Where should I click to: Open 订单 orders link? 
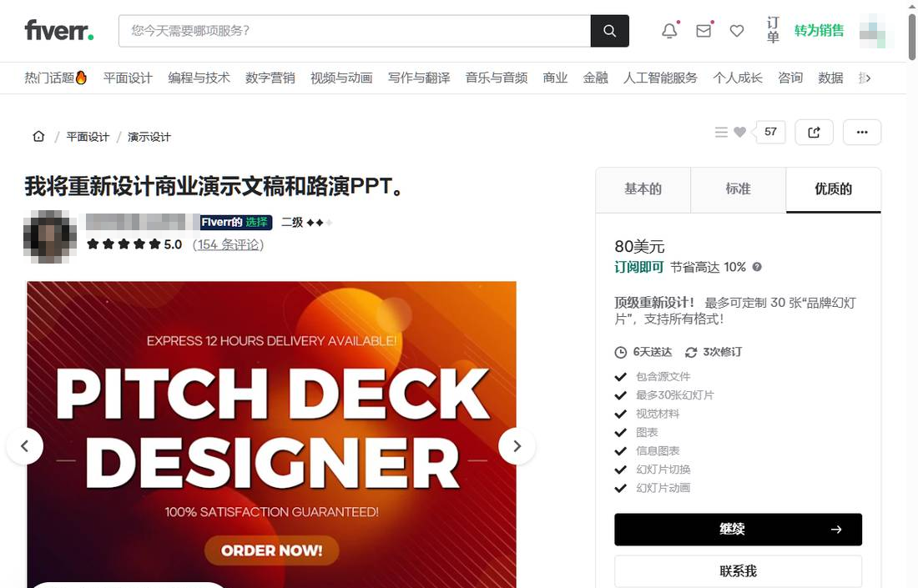[x=773, y=30]
